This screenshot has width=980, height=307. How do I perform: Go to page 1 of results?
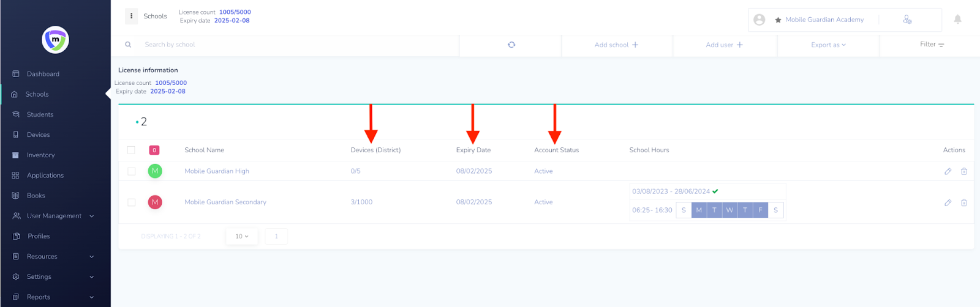(x=276, y=236)
